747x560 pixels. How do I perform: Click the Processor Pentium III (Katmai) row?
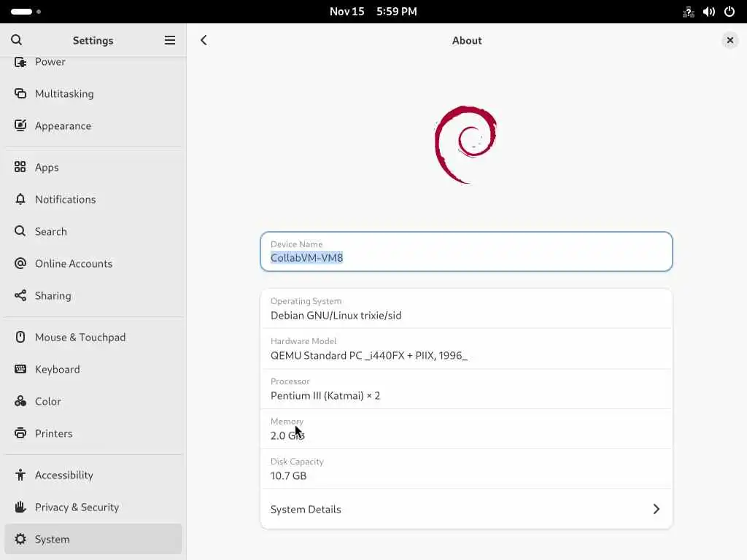pyautogui.click(x=466, y=389)
